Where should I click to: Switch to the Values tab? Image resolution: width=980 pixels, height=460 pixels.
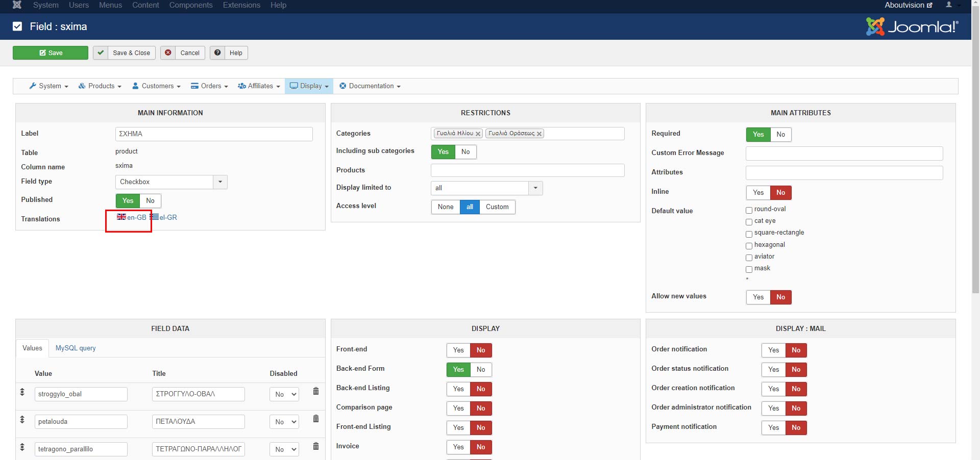click(32, 348)
